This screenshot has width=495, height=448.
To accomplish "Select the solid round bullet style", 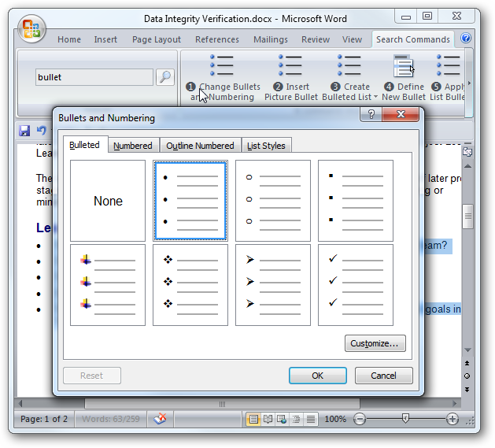I will click(190, 201).
